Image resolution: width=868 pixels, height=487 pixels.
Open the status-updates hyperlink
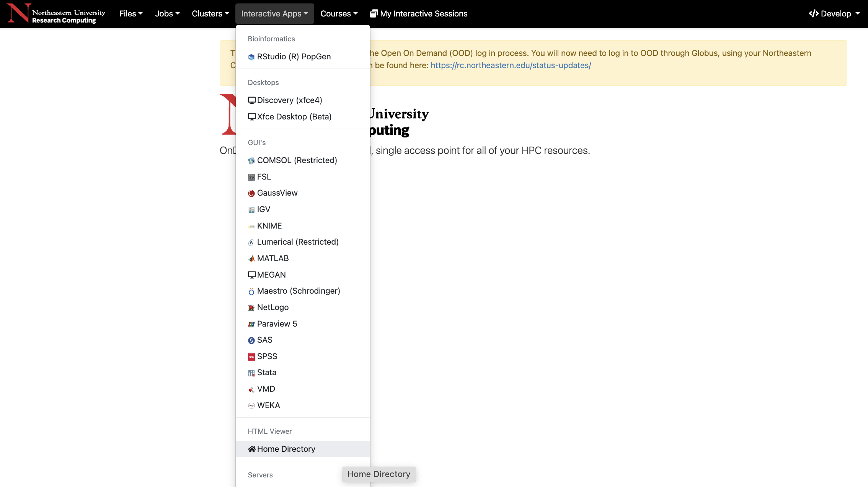click(511, 65)
